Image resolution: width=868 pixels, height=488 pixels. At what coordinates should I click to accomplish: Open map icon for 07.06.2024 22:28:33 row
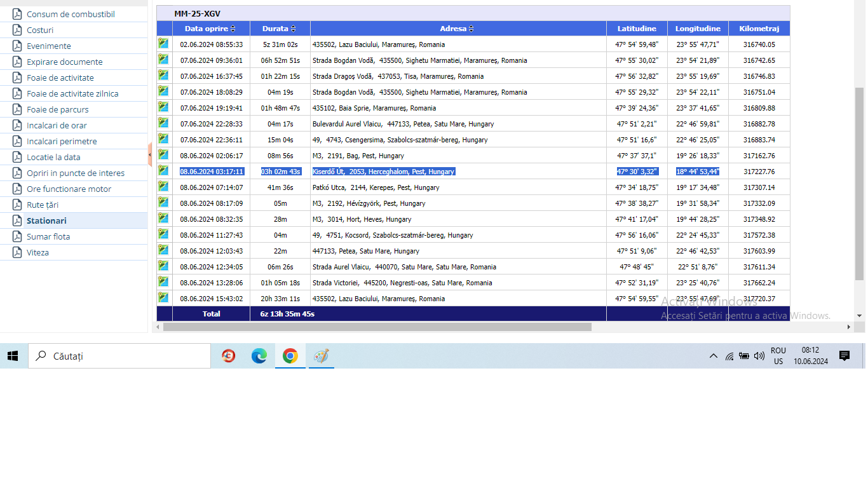pyautogui.click(x=164, y=123)
